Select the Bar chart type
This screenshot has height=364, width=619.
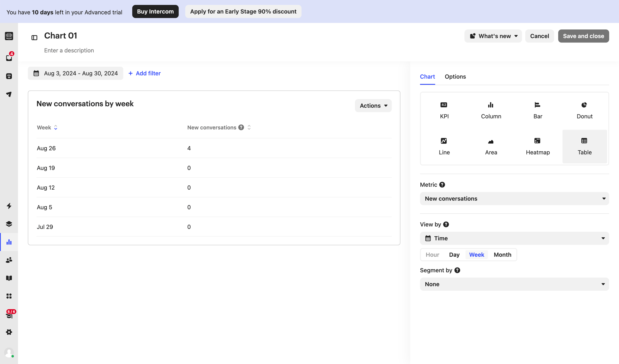(x=538, y=110)
